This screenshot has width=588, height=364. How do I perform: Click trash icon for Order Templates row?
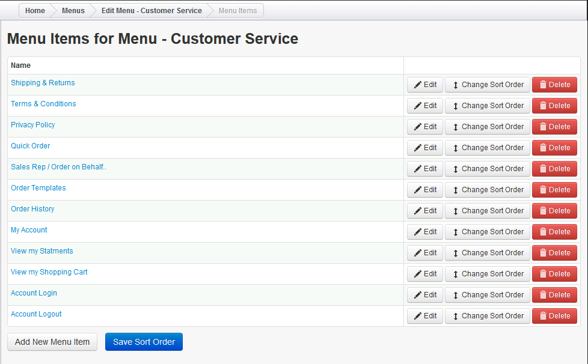[x=543, y=190]
